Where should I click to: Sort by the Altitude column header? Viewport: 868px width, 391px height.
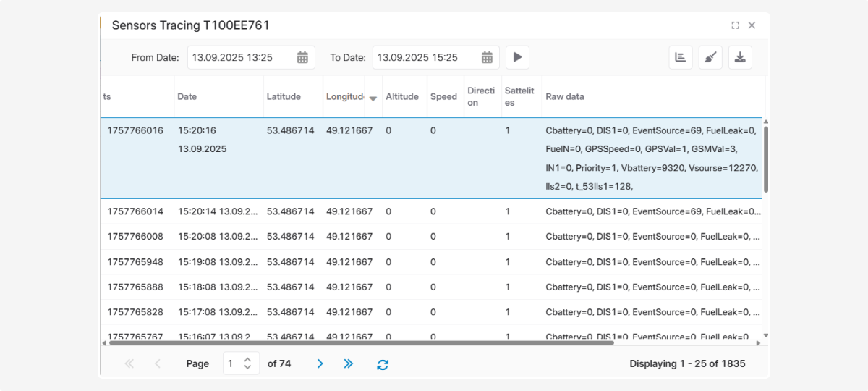401,96
